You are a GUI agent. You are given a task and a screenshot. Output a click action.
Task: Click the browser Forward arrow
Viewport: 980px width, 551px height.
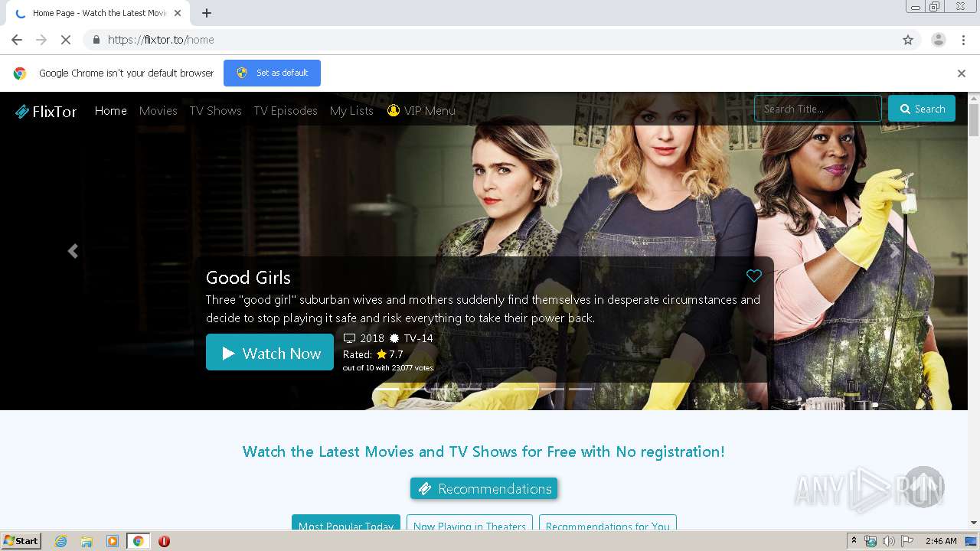coord(41,40)
